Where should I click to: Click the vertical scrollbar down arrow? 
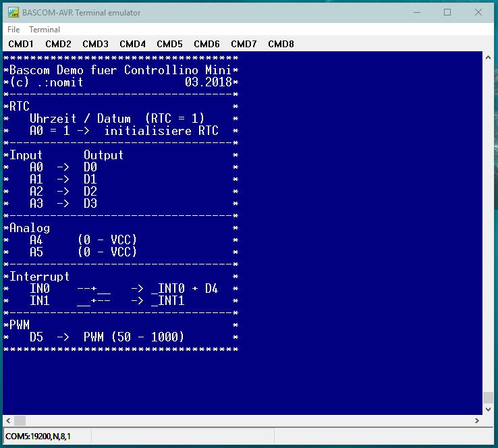488,410
